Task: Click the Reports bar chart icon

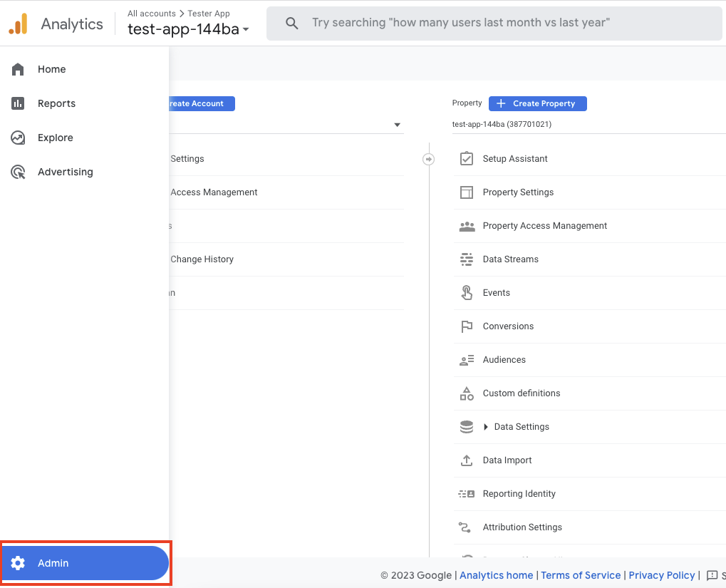Action: point(18,103)
